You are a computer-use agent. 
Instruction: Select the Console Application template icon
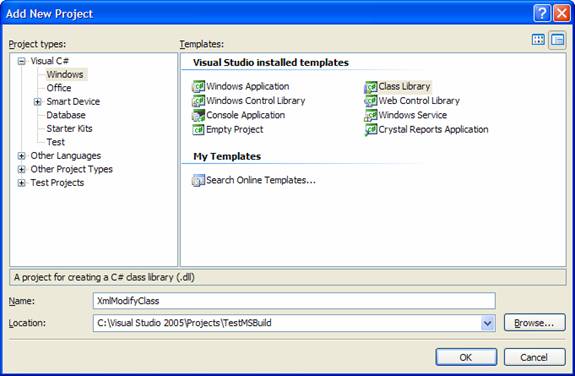click(x=198, y=115)
